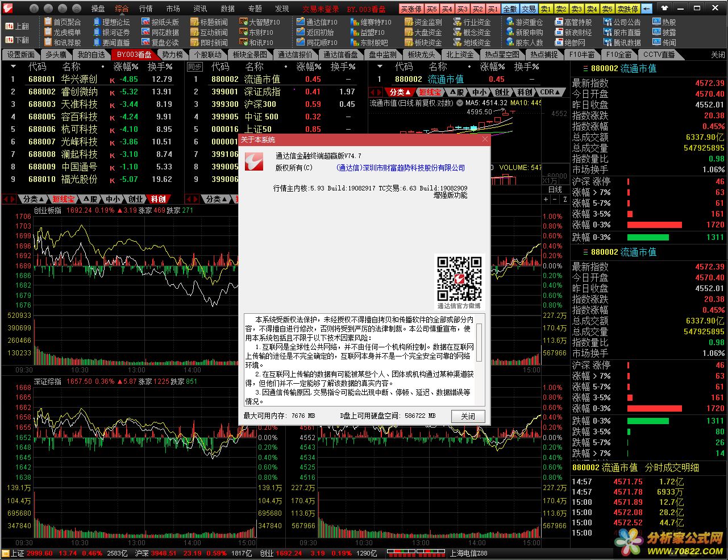728x560 pixels.
Task: Expand 分类▲ dropdown in left list
Action: click(34, 199)
